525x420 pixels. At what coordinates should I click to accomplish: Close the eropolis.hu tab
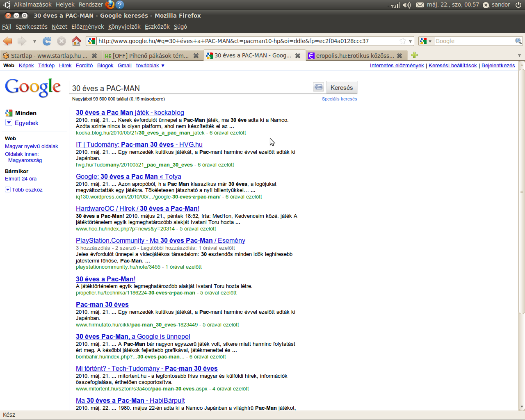(x=399, y=55)
